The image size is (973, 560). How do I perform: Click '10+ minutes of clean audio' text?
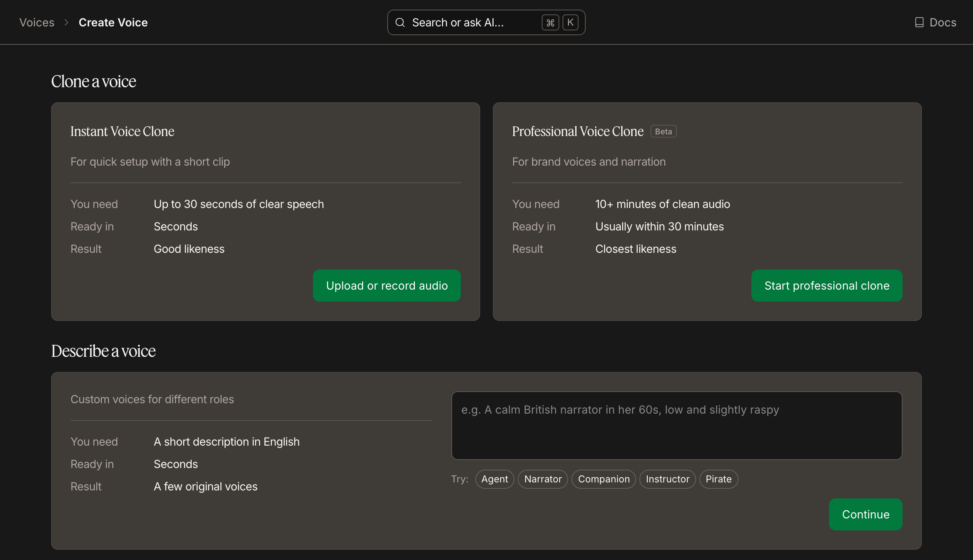pyautogui.click(x=663, y=204)
